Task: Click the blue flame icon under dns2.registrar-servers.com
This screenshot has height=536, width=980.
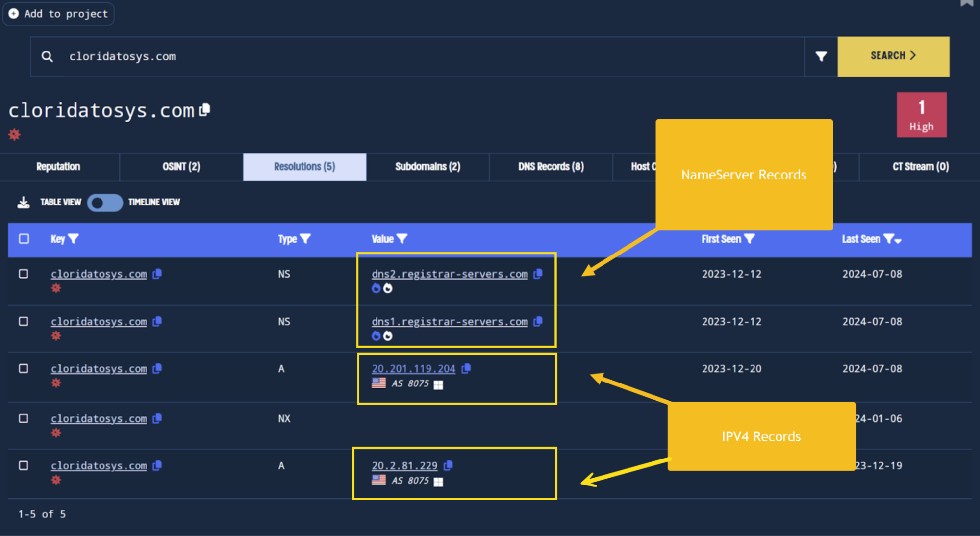Action: point(376,288)
